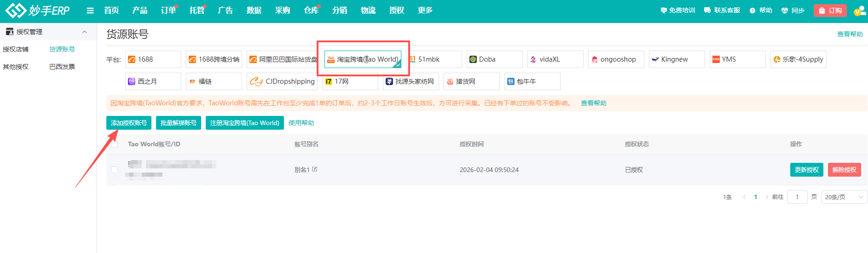The image size is (868, 253).
Task: Click the 妙手ERP logo
Action: click(37, 10)
